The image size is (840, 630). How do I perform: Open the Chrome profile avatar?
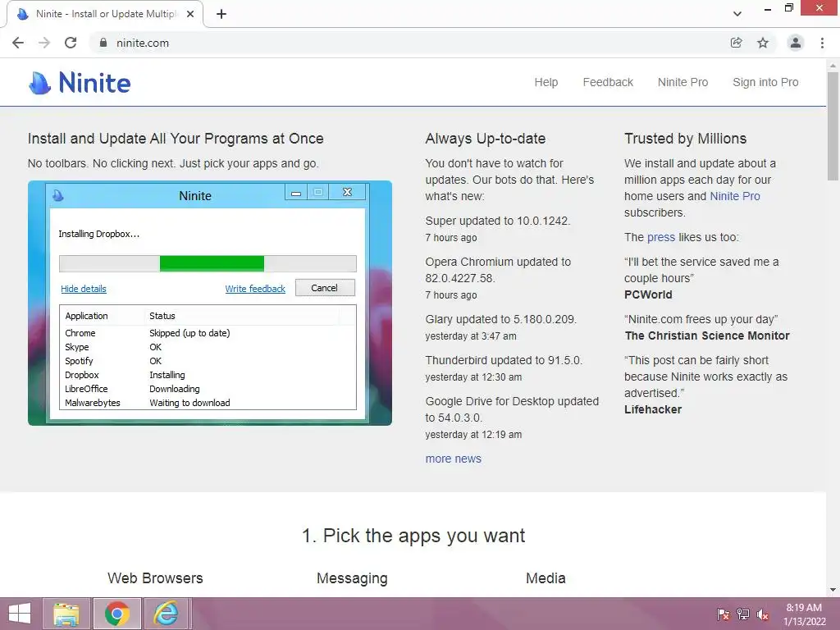click(796, 43)
